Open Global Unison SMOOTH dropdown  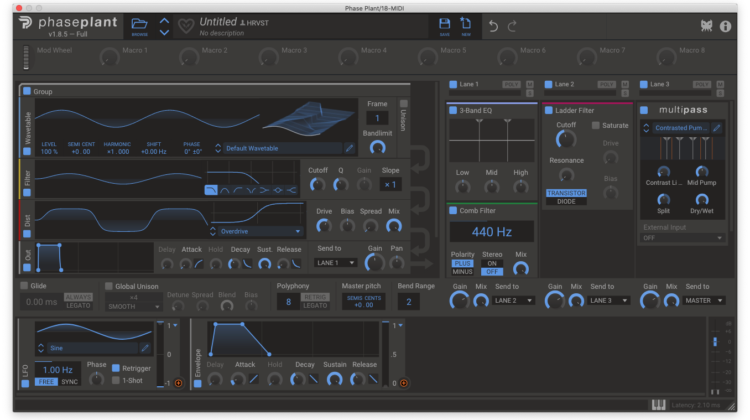133,307
